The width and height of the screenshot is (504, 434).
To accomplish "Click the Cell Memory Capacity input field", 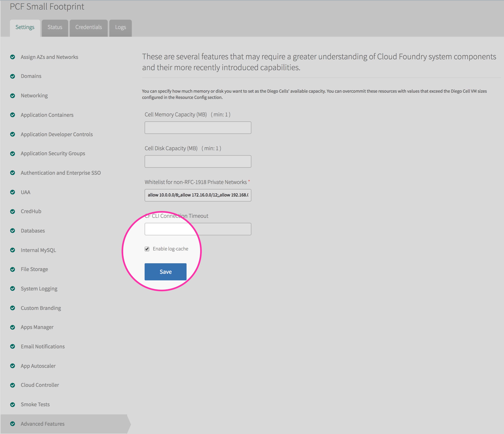I will pos(198,127).
